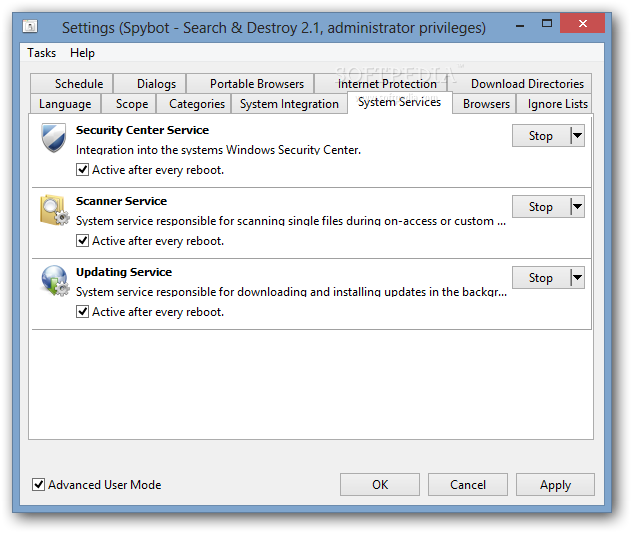Click the Scanner Service description starting 'System service responsible for scanning'
Image resolution: width=632 pixels, height=533 pixels.
291,221
